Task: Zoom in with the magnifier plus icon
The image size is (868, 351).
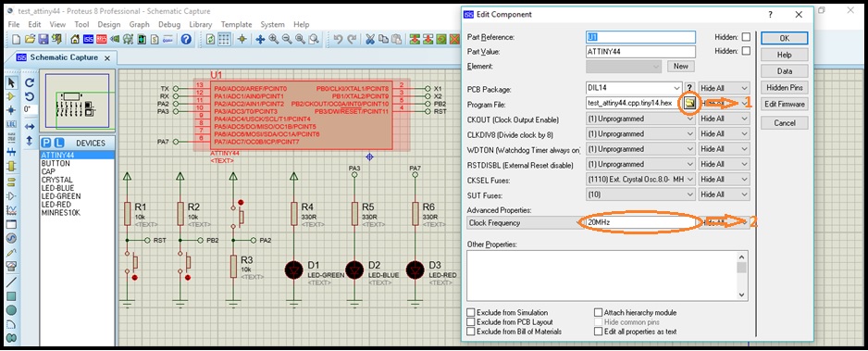Action: 274,39
